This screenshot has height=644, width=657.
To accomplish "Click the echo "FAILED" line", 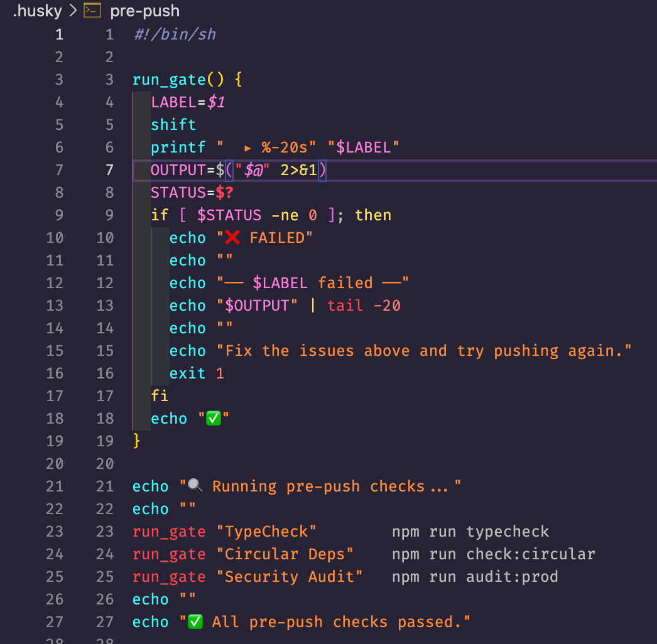I will [x=241, y=238].
